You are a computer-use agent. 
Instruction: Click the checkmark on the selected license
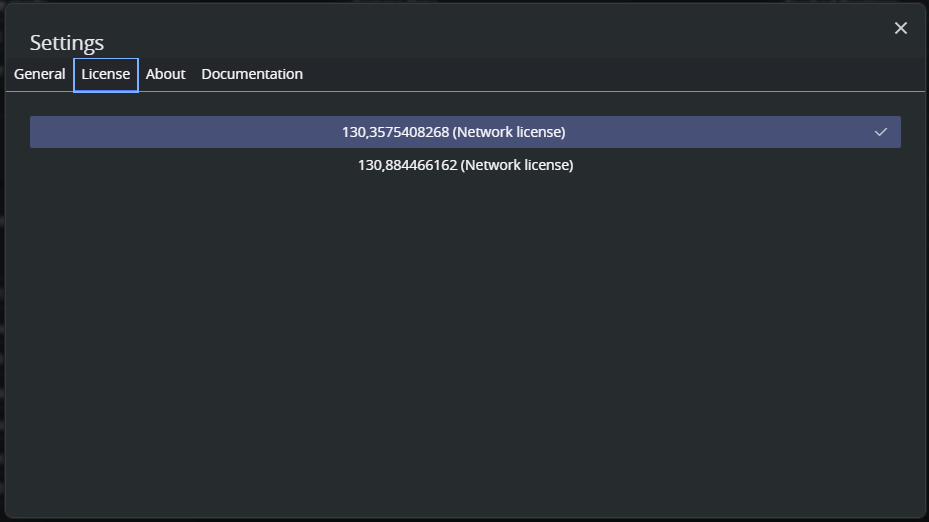coord(881,132)
